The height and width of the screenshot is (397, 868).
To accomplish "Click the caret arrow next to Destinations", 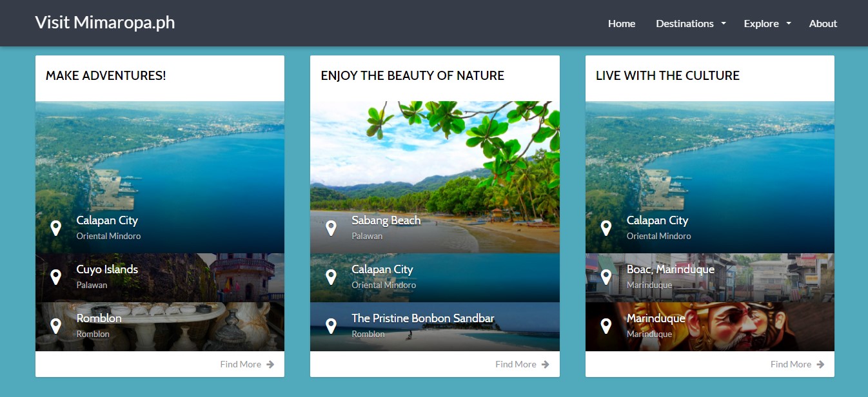I will (x=724, y=24).
